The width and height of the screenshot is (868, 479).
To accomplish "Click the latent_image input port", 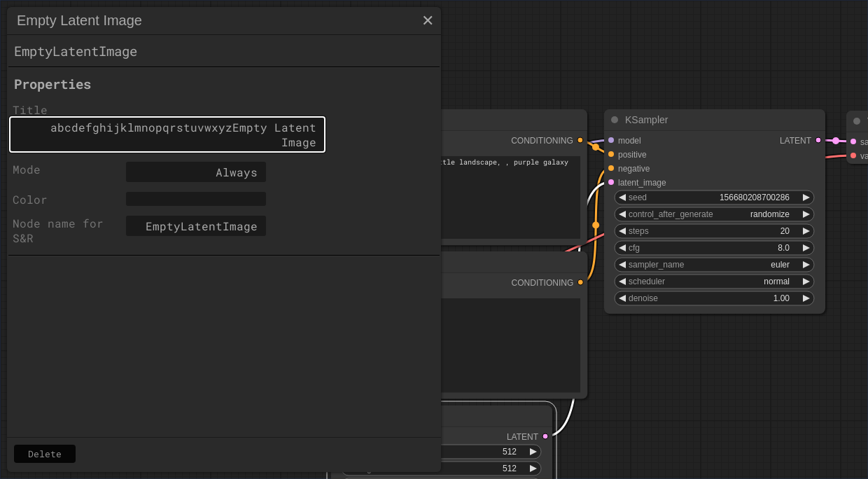I will [611, 182].
